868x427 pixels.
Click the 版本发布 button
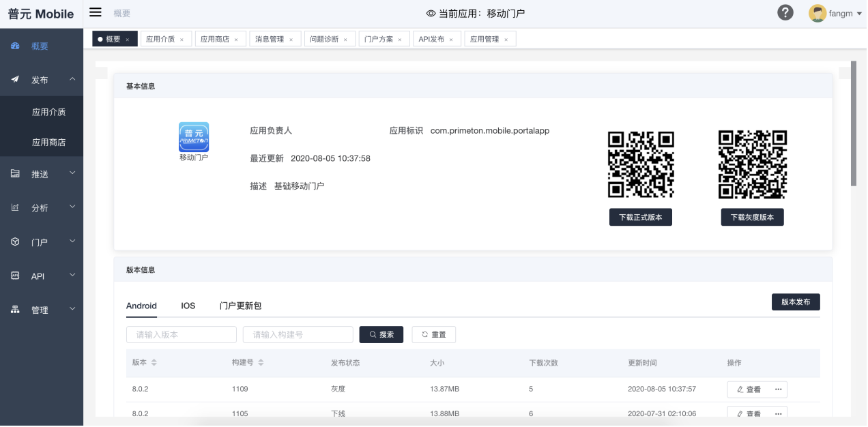tap(796, 301)
